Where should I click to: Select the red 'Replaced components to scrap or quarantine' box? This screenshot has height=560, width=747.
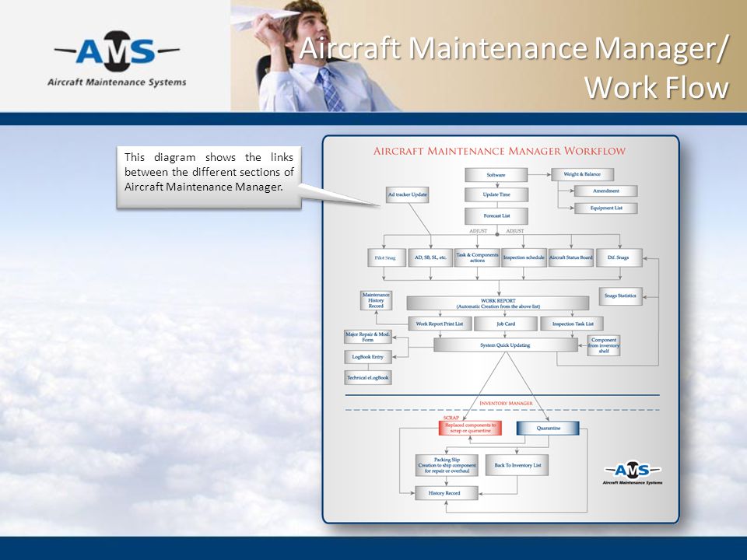point(470,428)
